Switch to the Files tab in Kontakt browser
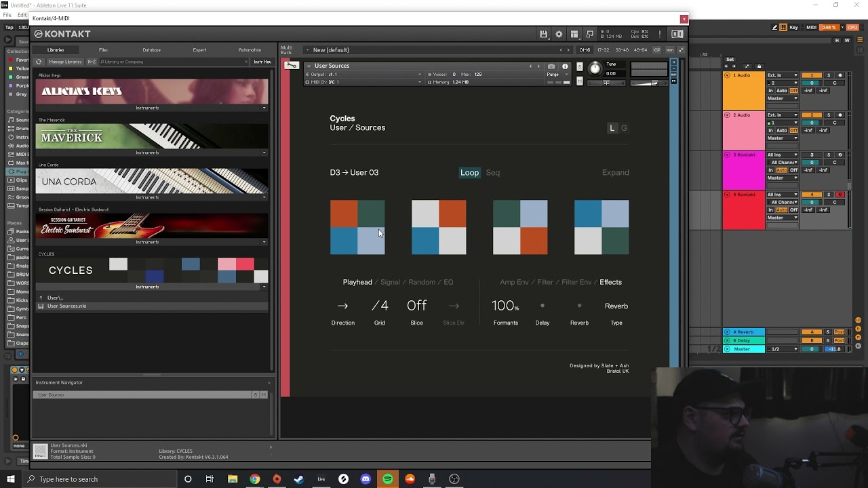This screenshot has width=868, height=488. point(103,50)
